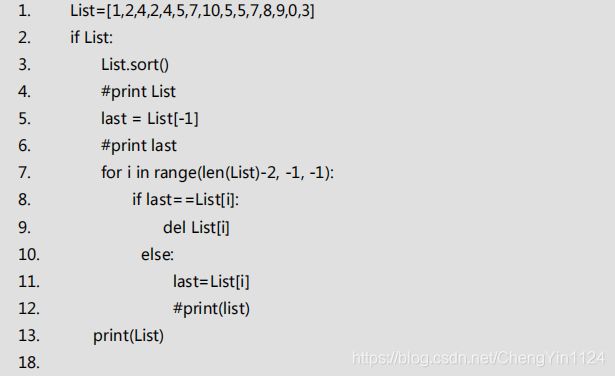Image resolution: width=615 pixels, height=377 pixels.
Task: Click the 'del List[i]' statement
Action: pos(196,228)
